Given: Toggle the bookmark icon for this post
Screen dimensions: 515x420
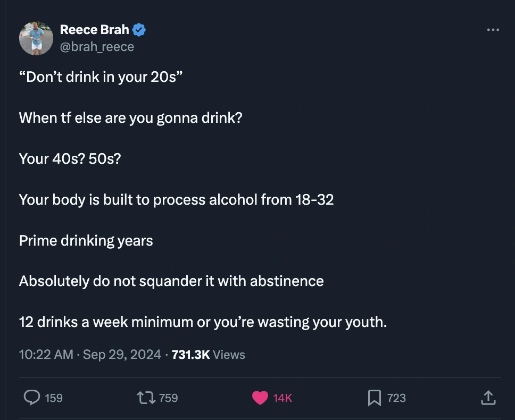Looking at the screenshot, I should point(375,397).
